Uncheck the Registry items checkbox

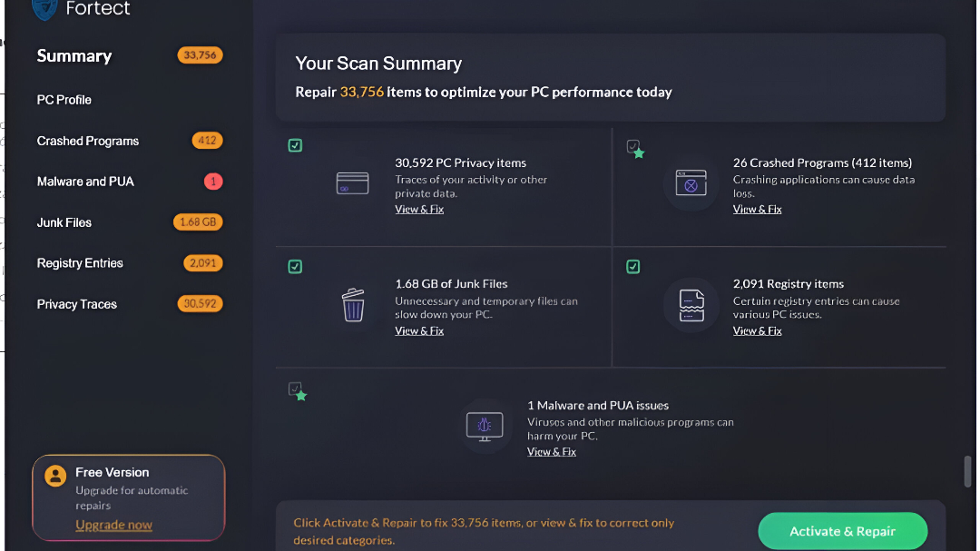point(633,267)
